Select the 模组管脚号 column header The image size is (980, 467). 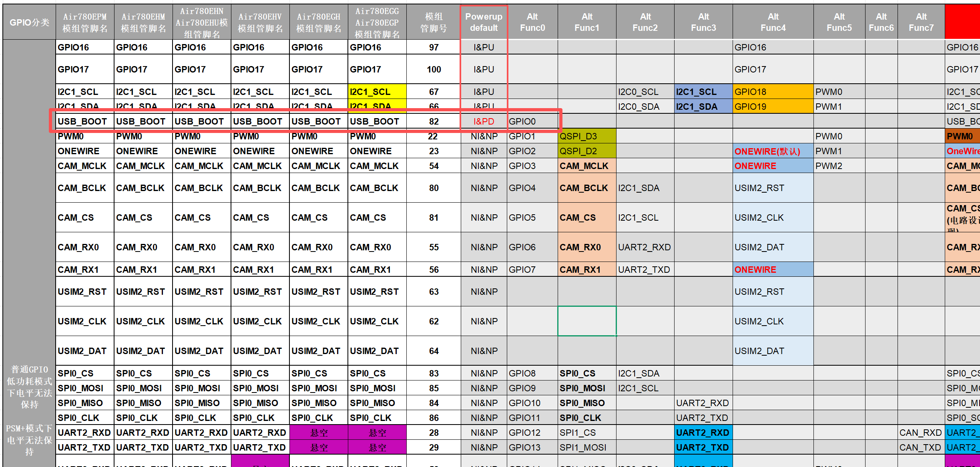434,22
